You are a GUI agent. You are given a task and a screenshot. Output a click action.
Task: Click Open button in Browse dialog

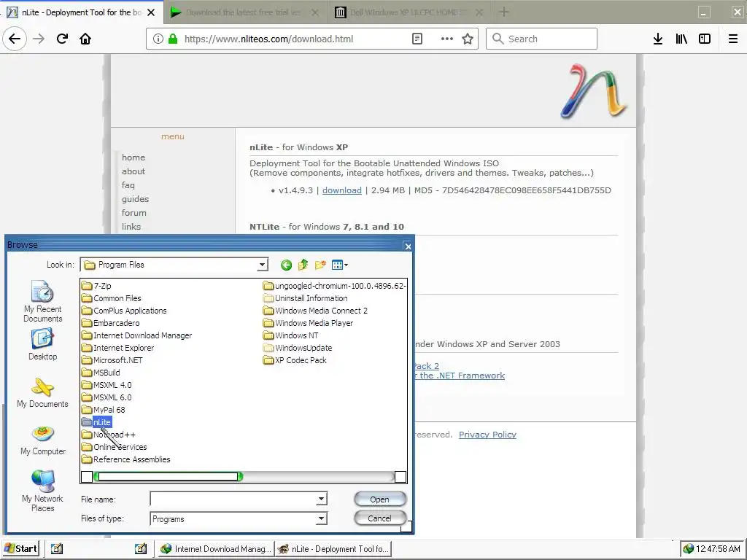point(379,499)
